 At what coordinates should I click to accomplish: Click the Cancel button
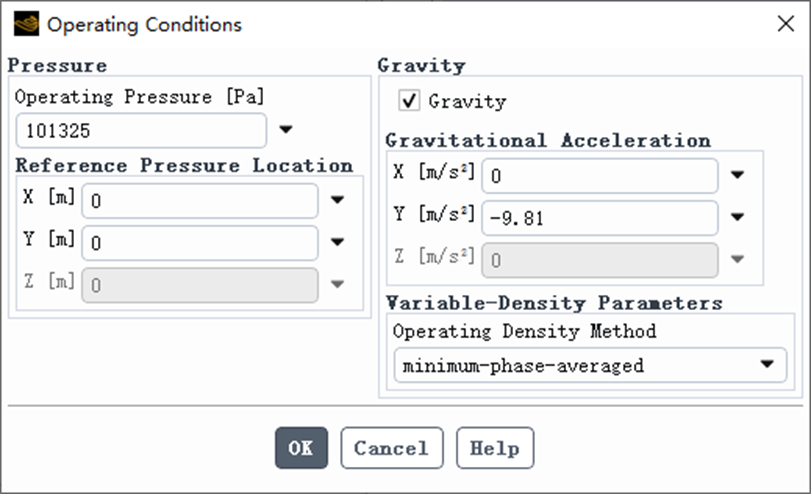(392, 448)
